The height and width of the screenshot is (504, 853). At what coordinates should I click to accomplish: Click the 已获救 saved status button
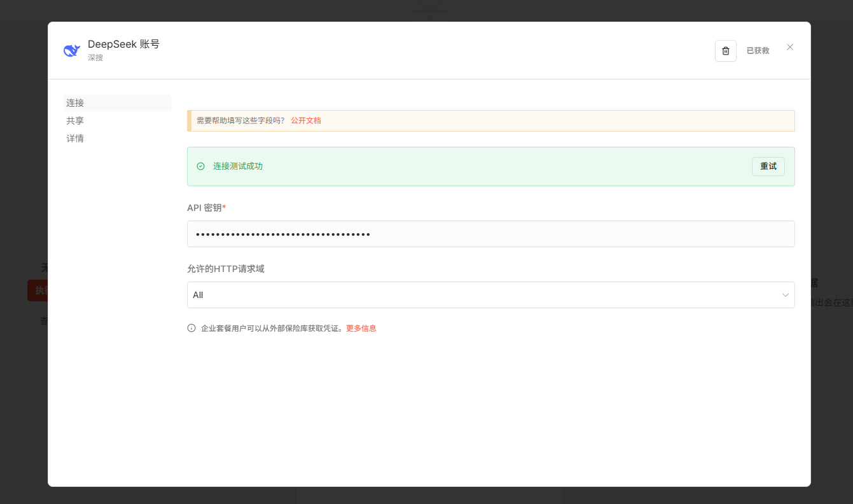tap(758, 51)
